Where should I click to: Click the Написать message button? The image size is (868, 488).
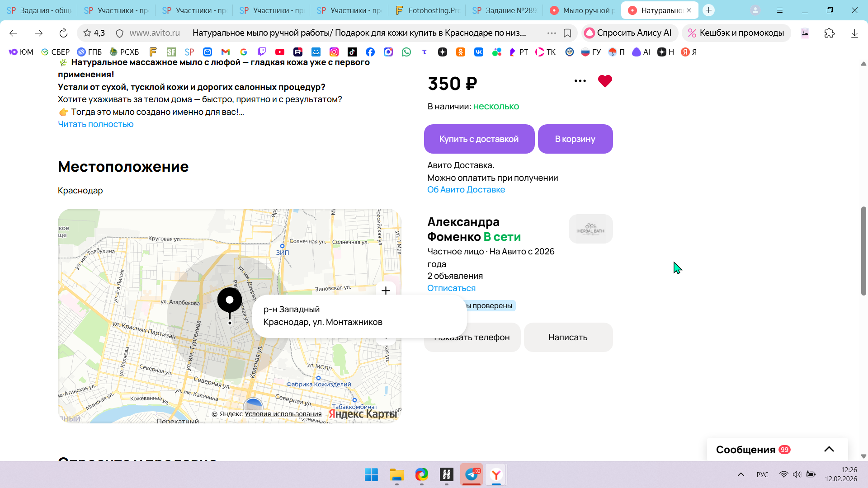pyautogui.click(x=568, y=338)
